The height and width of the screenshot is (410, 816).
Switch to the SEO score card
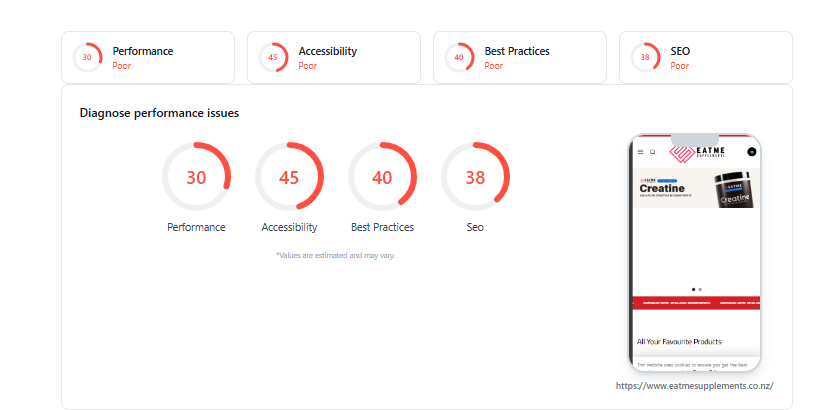[x=706, y=57]
